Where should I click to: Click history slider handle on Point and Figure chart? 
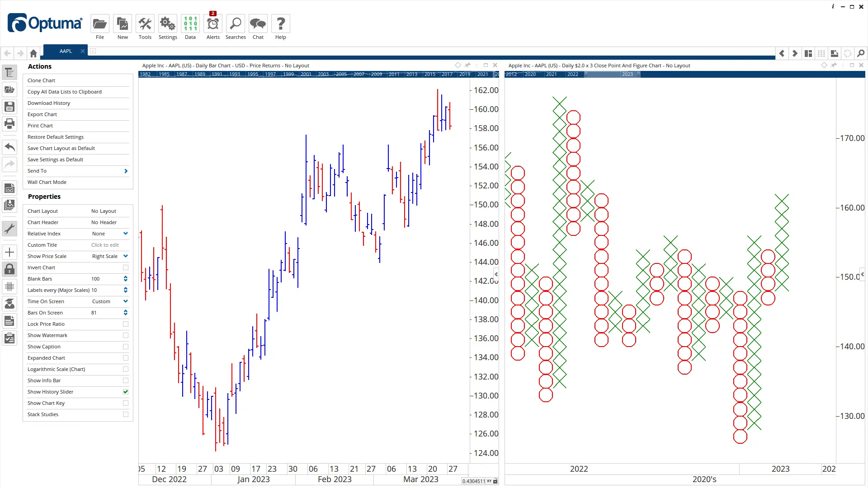click(x=612, y=74)
